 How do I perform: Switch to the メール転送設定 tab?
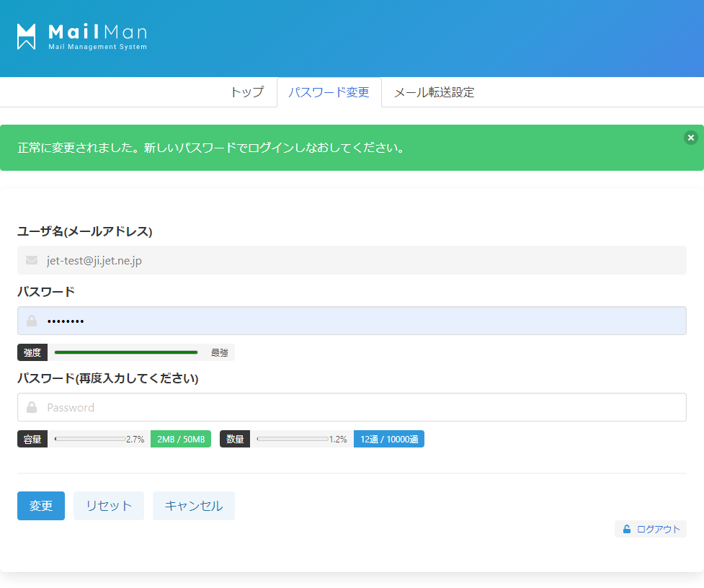pos(434,92)
